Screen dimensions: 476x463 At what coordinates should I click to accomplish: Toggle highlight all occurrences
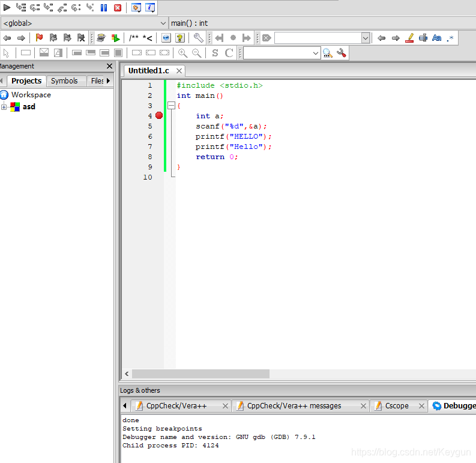(x=409, y=38)
